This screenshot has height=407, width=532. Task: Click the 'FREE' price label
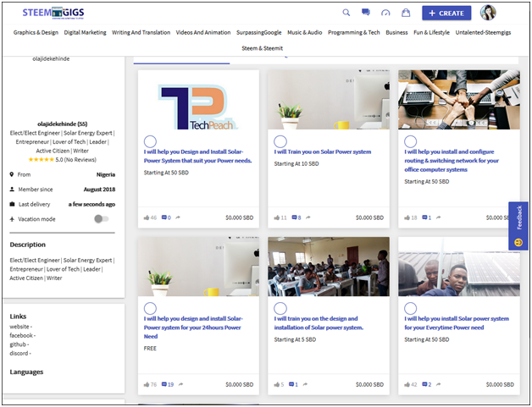click(x=150, y=349)
